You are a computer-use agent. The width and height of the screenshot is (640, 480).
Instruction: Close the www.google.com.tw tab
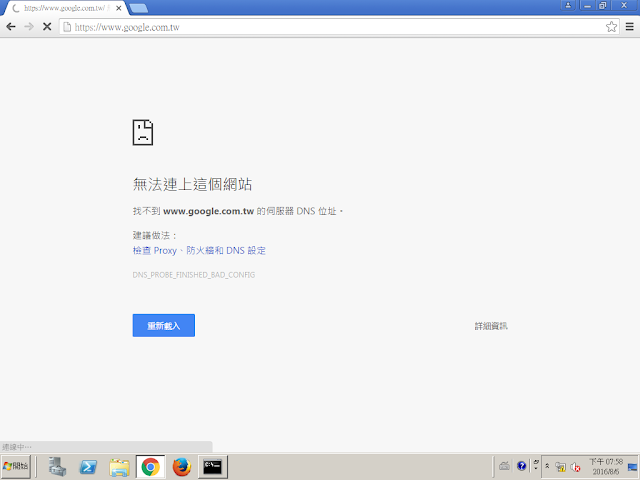tap(119, 8)
